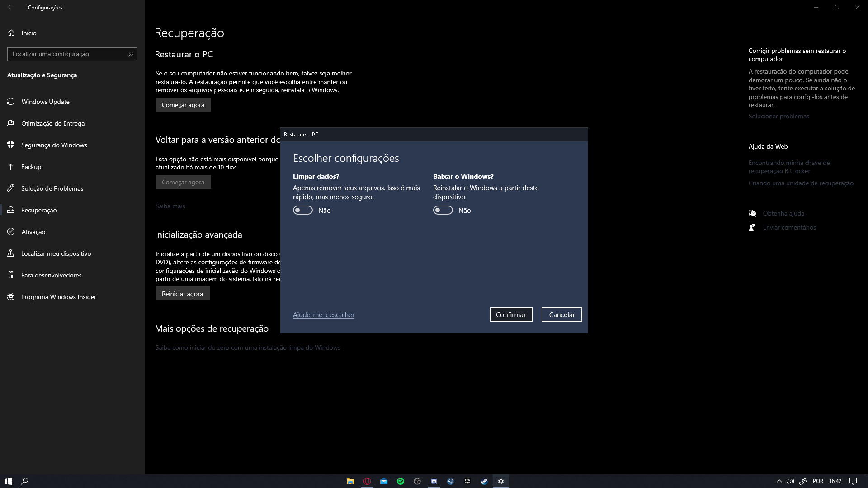Click the Localizar uma configuração search field
This screenshot has height=488, width=868.
click(72, 54)
